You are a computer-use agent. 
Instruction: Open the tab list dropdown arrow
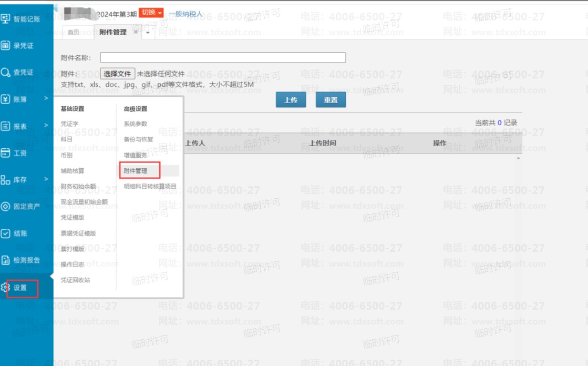[148, 33]
